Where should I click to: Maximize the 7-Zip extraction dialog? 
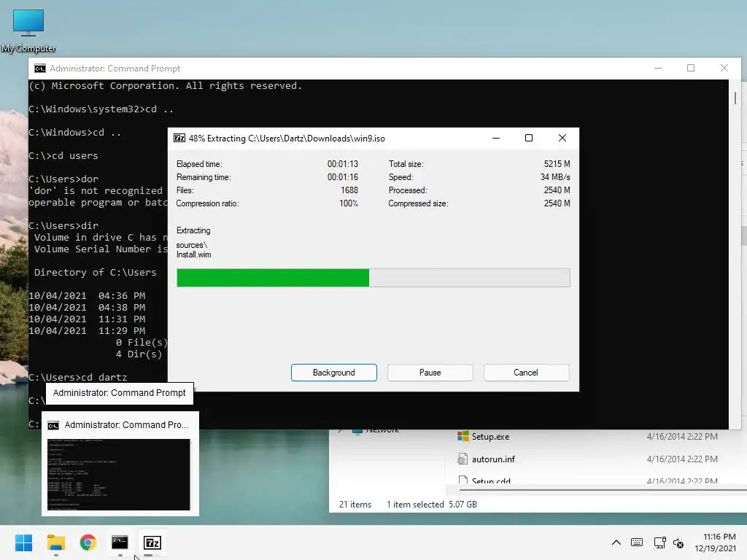(x=529, y=138)
